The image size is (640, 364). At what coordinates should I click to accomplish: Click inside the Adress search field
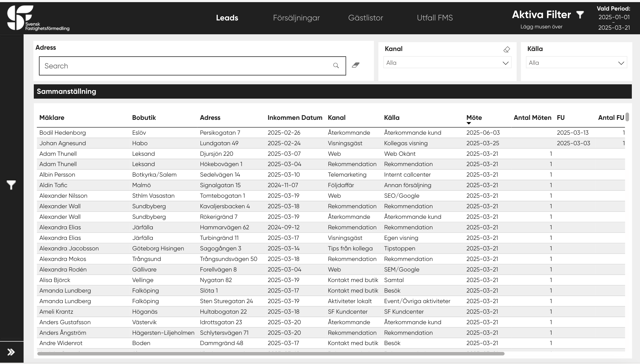(x=185, y=66)
